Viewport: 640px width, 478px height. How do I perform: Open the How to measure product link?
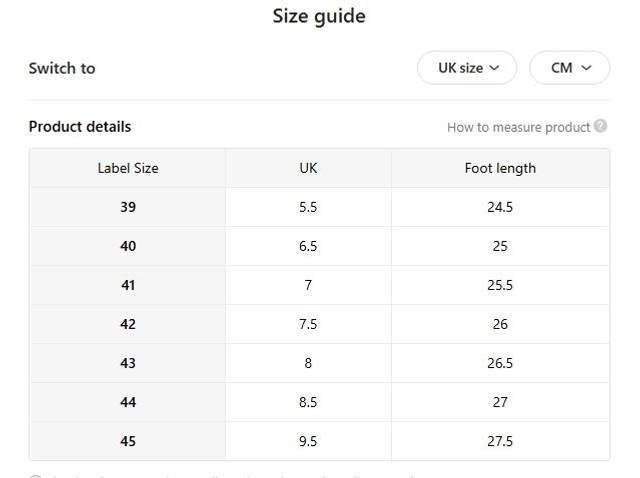coord(518,127)
